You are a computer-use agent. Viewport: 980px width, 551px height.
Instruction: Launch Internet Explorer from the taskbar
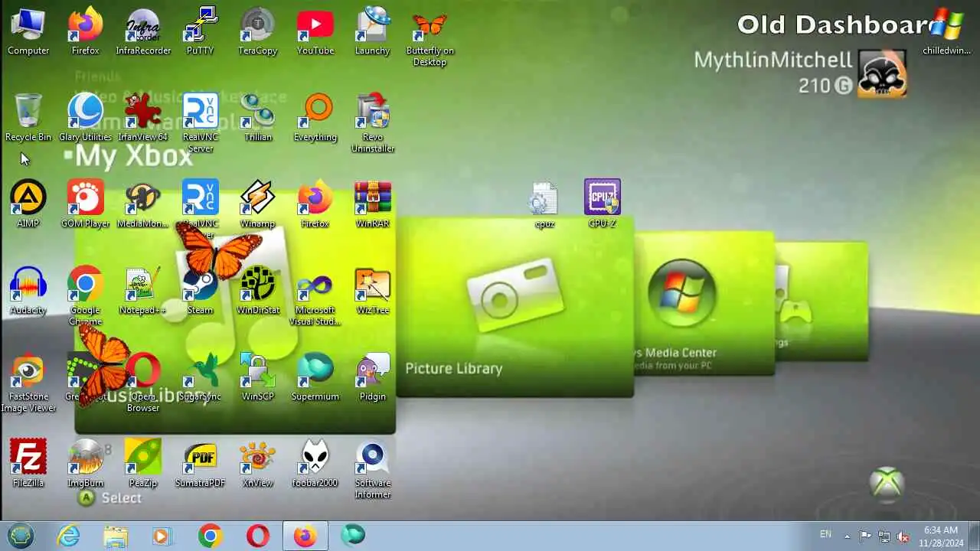coord(69,536)
